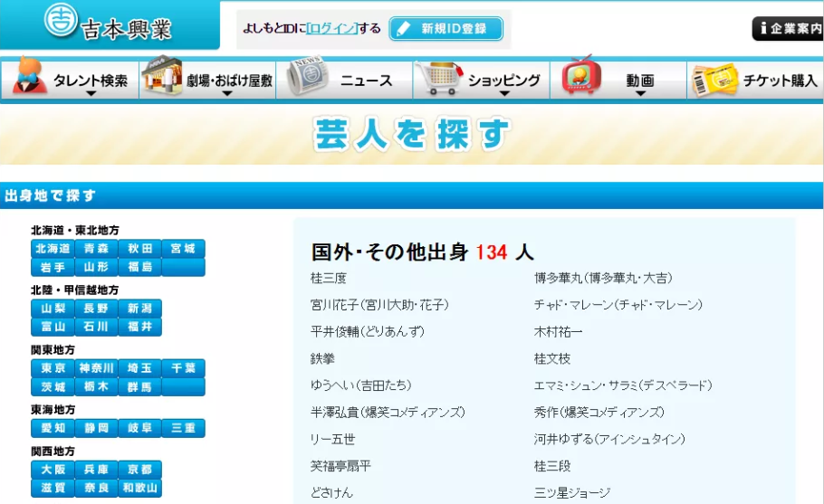Open performer 鉄拳
Screen dimensions: 824x504
[322, 358]
